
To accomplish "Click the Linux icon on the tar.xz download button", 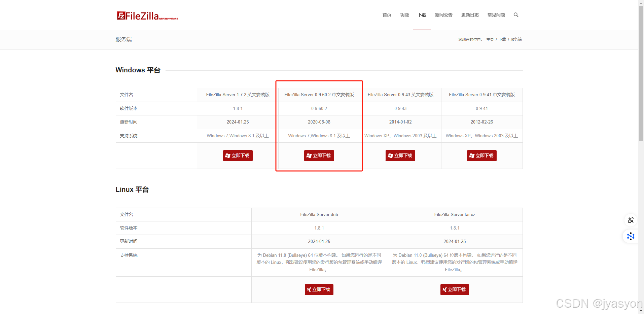I will pos(444,289).
